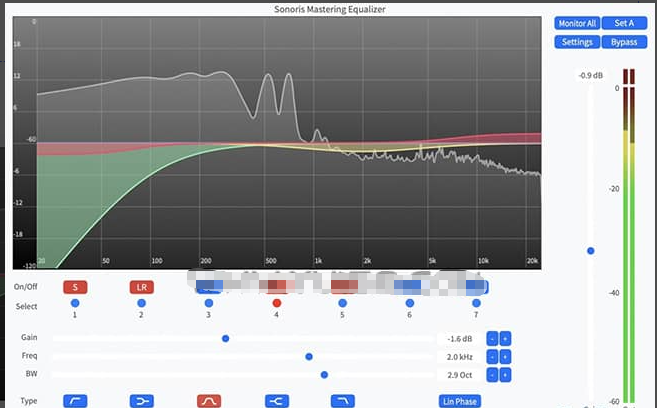Decrease Freq with the minus button
Image resolution: width=657 pixels, height=408 pixels.
click(492, 357)
